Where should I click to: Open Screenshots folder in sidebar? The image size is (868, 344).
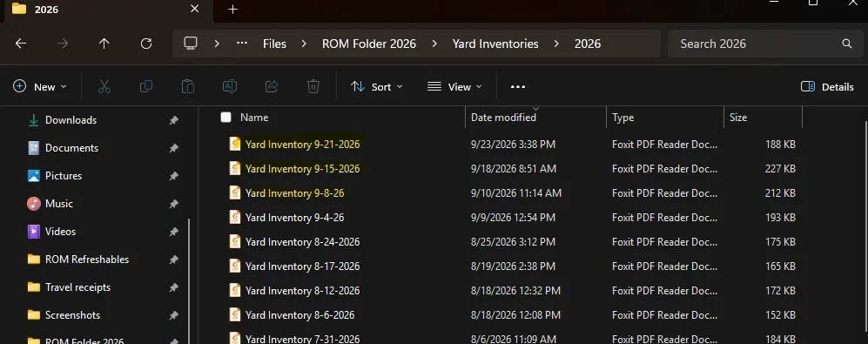pyautogui.click(x=72, y=315)
